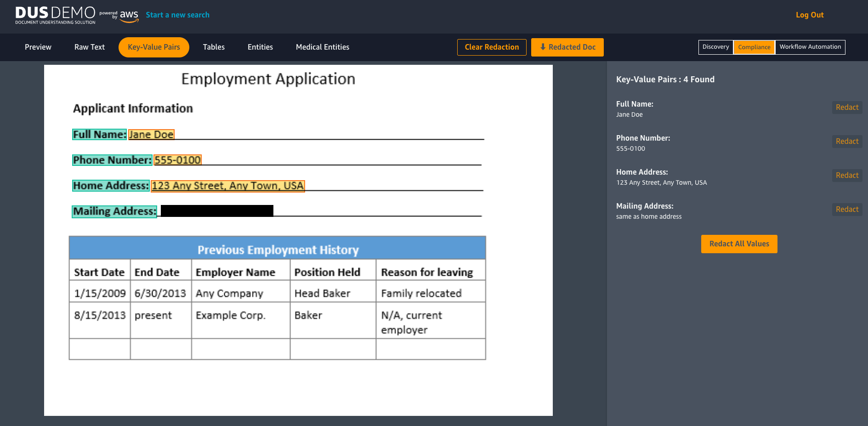Click 'Home Address:' in the key-value panel

click(642, 172)
